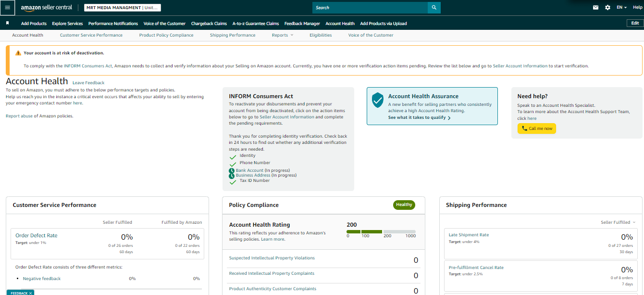Click the Bank Account in-progress clock icon

[232, 170]
